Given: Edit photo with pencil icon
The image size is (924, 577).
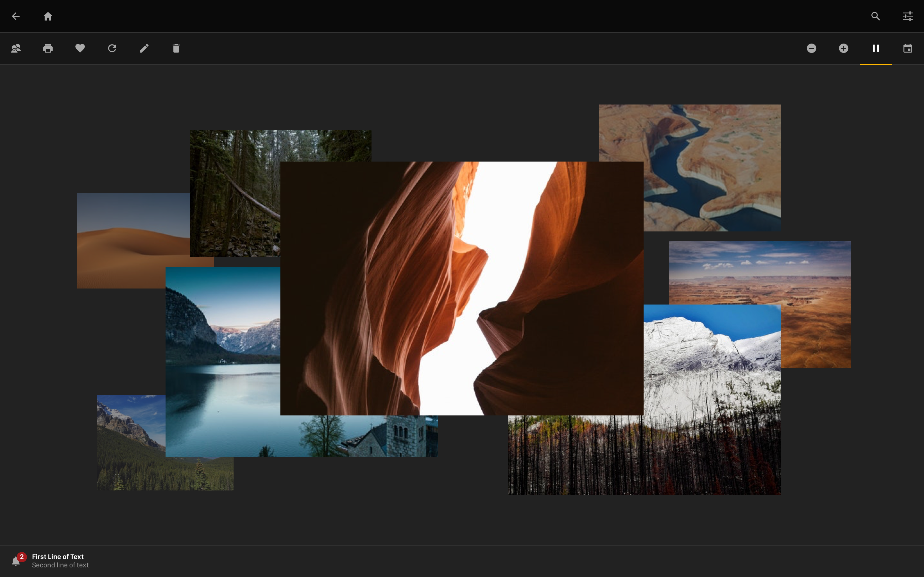Looking at the screenshot, I should (x=144, y=48).
